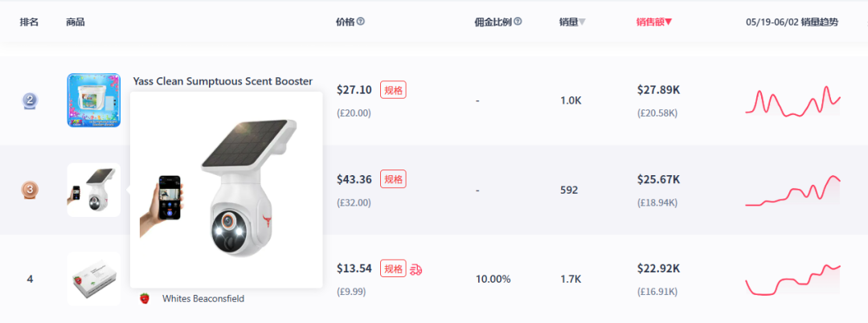This screenshot has width=868, height=323.
Task: Click the Whites Beaconsfield shop strawberry icon
Action: tap(145, 298)
